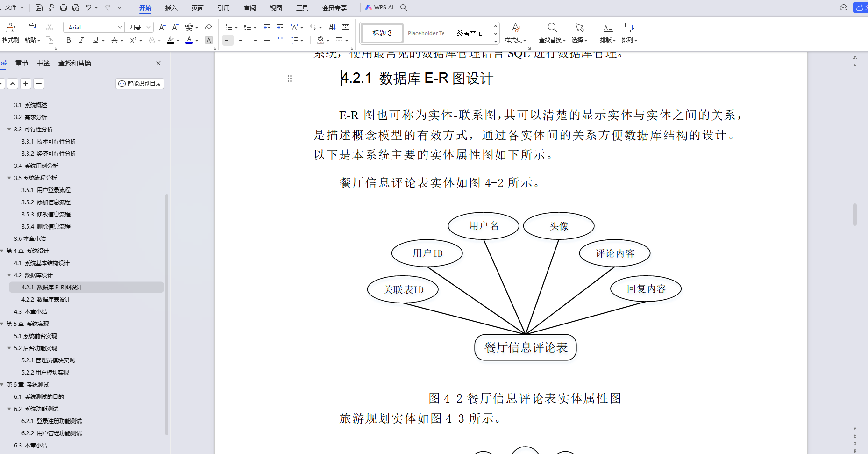Viewport: 868px width, 454px height.
Task: Go to 4.2.2 数据库表设计 in outline
Action: [46, 299]
